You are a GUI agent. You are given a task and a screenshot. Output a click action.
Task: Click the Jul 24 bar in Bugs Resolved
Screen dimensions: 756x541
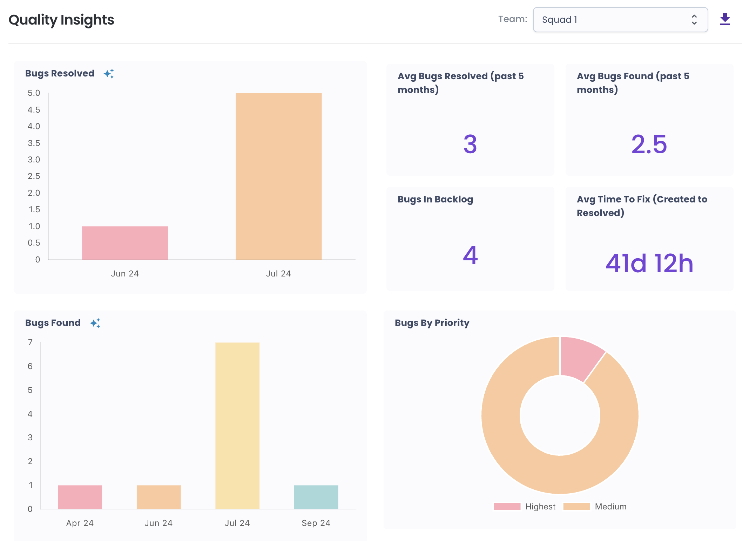278,176
